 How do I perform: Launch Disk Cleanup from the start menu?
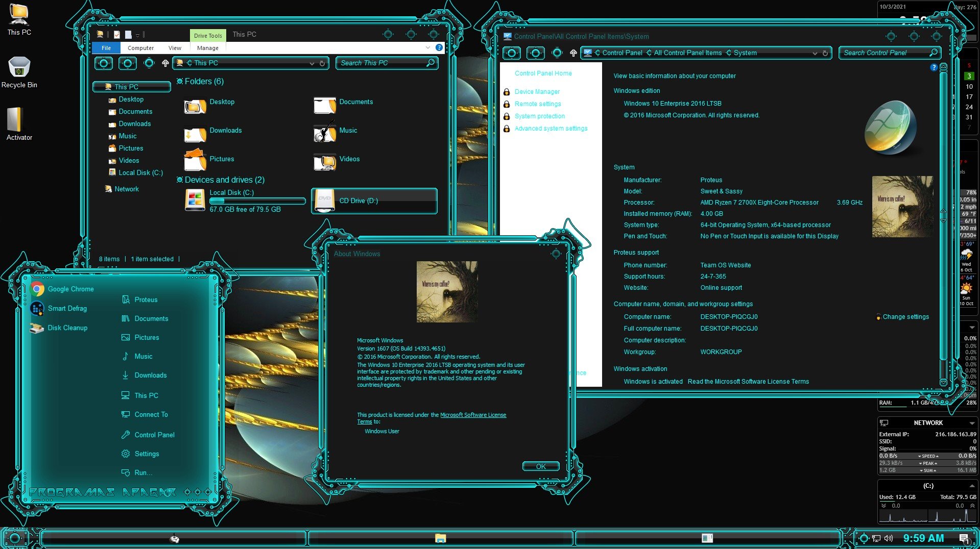(x=58, y=328)
